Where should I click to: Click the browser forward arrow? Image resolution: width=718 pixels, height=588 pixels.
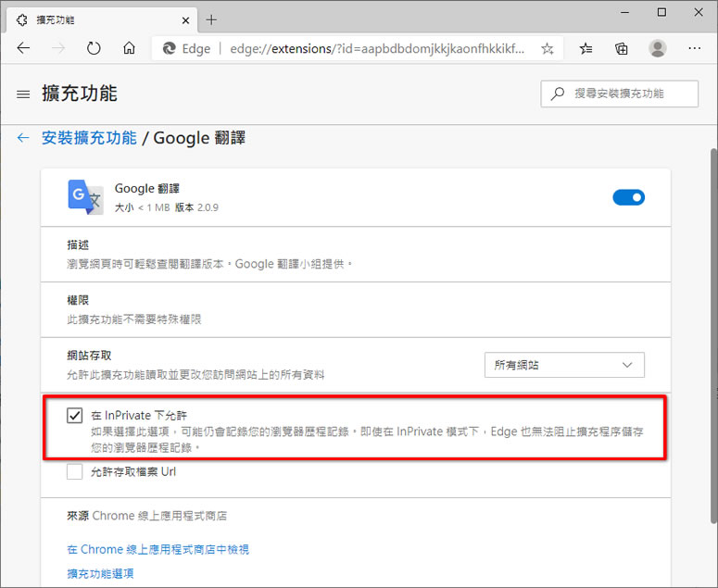58,48
